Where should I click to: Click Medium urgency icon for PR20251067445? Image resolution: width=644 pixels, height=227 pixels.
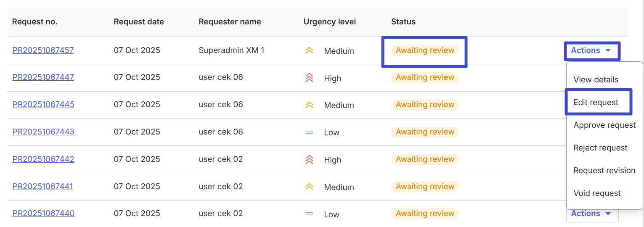tap(309, 105)
